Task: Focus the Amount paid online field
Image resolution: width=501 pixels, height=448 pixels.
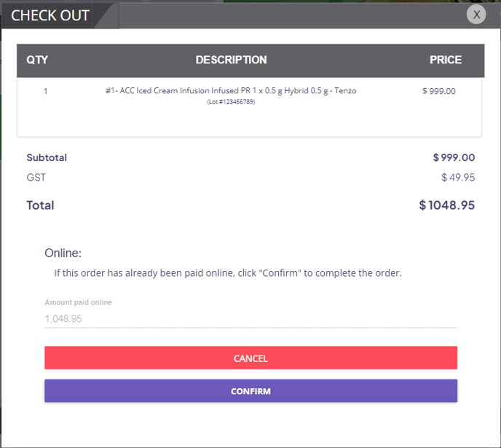Action: tap(250, 318)
